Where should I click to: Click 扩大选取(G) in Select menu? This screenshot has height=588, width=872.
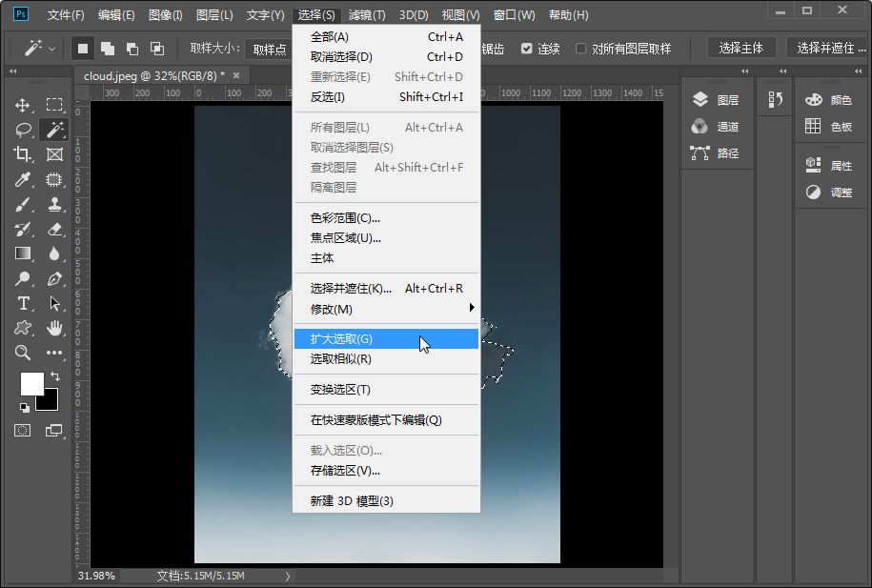click(x=386, y=338)
